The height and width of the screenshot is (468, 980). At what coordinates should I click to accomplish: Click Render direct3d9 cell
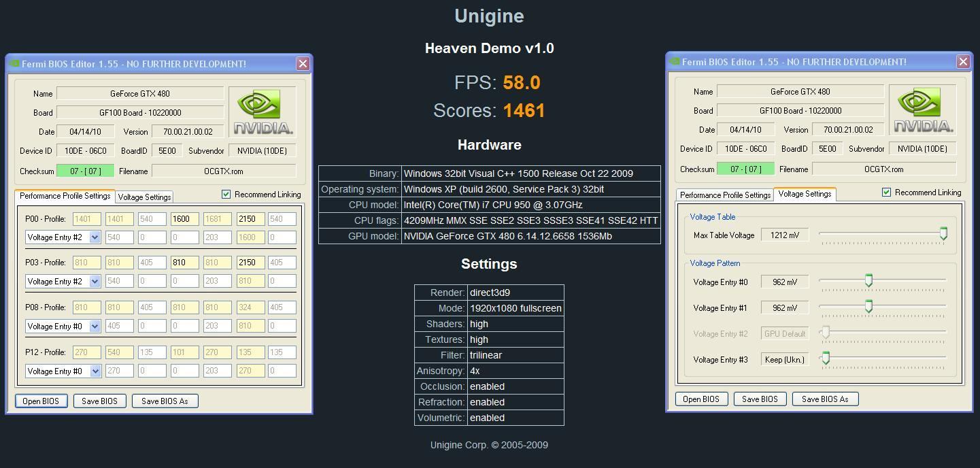516,292
